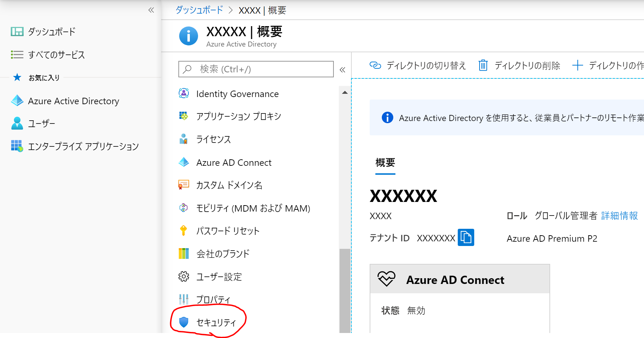Viewport: 644px width, 338px height.
Task: Click the info icon in the blue banner
Action: coord(388,117)
